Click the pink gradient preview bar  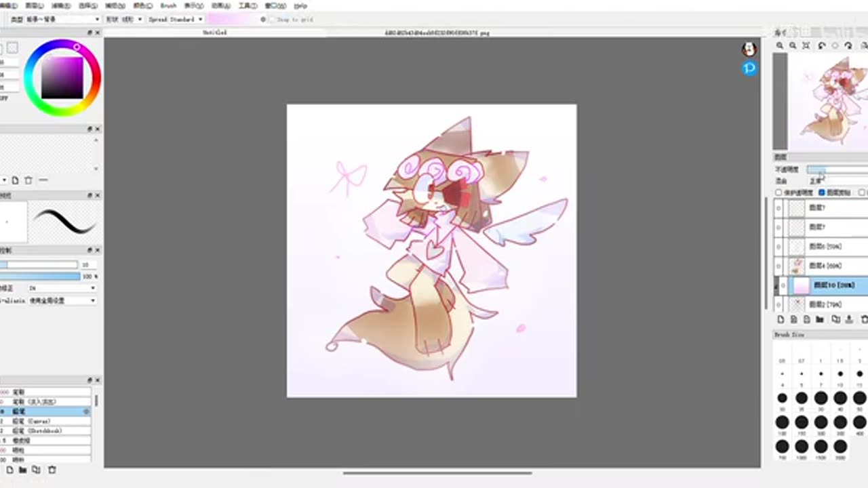232,20
